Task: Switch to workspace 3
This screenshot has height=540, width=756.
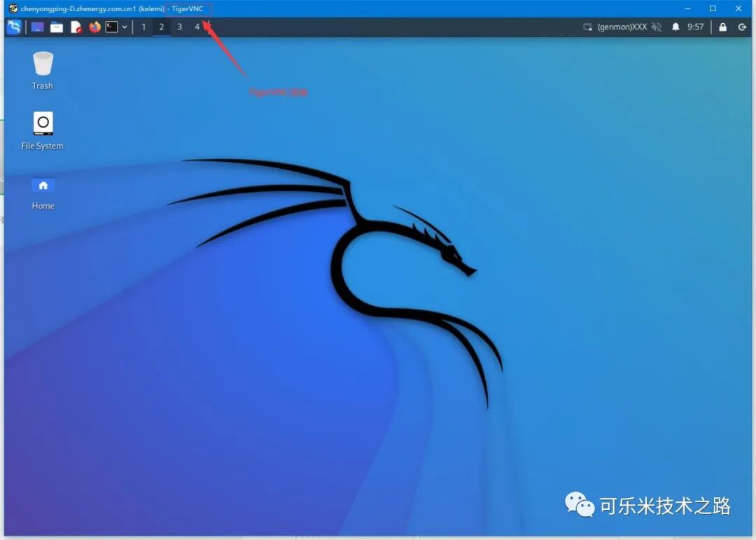Action: point(179,27)
